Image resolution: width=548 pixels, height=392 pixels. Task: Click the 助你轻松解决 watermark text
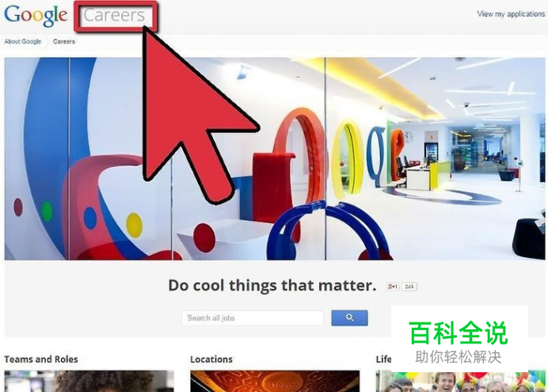(x=459, y=357)
